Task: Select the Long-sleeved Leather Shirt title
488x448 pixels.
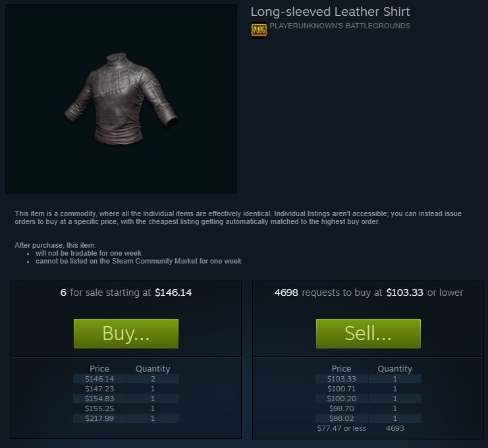Action: 330,12
